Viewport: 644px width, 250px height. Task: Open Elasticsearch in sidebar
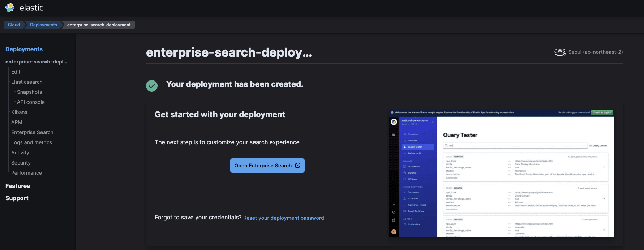click(x=27, y=82)
